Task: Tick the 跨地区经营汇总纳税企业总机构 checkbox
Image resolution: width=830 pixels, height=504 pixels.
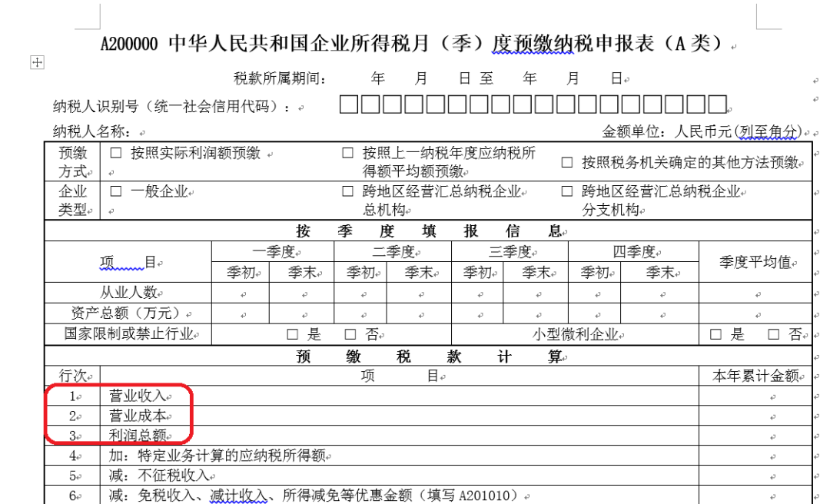Action: coord(348,191)
